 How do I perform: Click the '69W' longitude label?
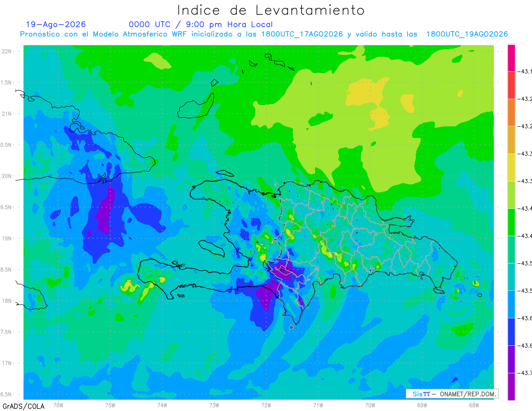click(x=422, y=405)
